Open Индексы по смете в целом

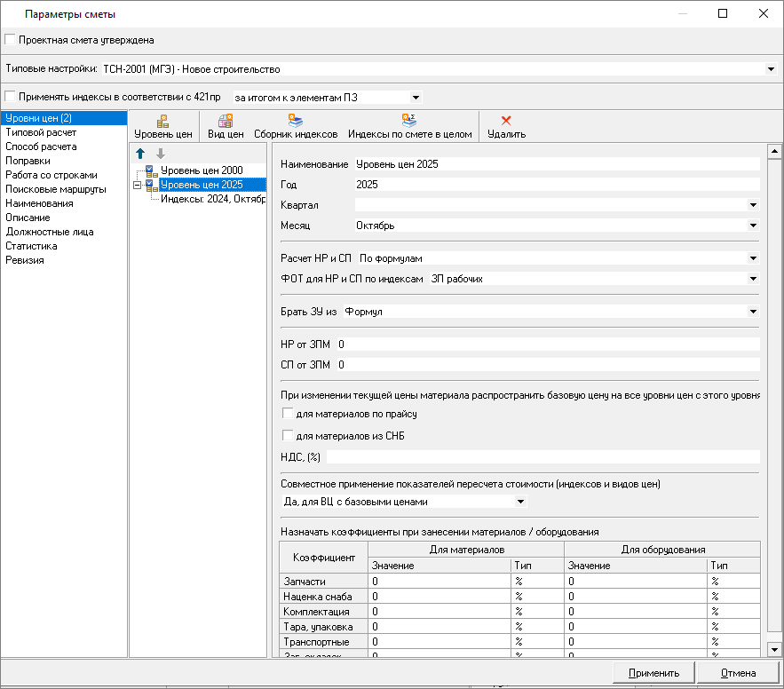point(409,126)
